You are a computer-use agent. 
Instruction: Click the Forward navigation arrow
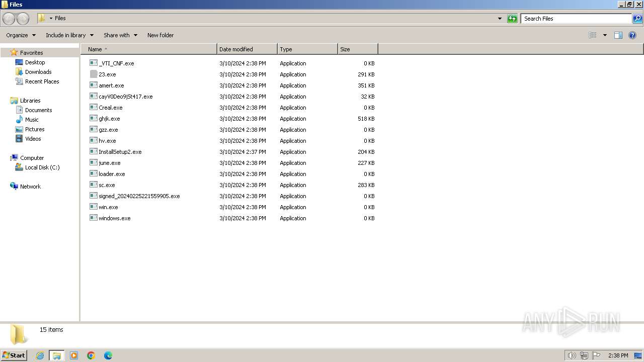tap(23, 19)
